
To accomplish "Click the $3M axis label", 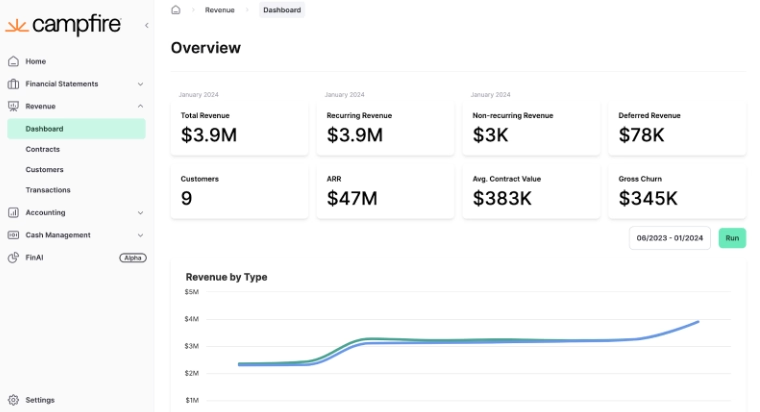I will click(191, 346).
